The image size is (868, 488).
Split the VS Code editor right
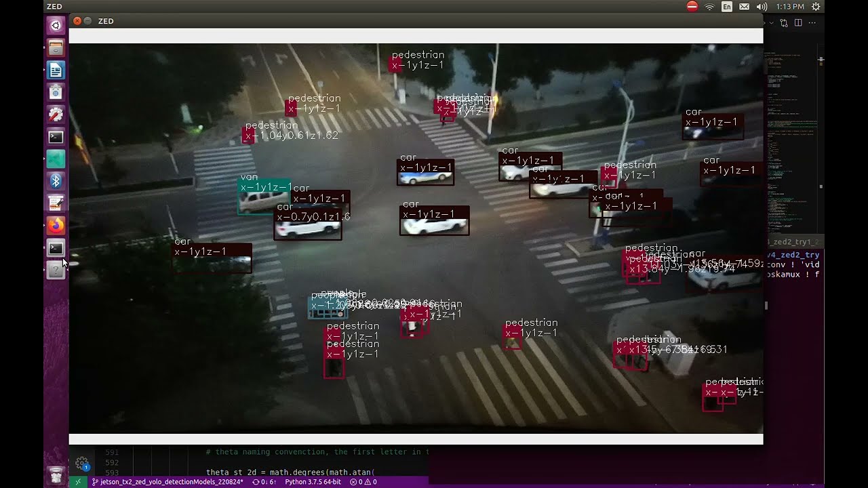coord(798,22)
